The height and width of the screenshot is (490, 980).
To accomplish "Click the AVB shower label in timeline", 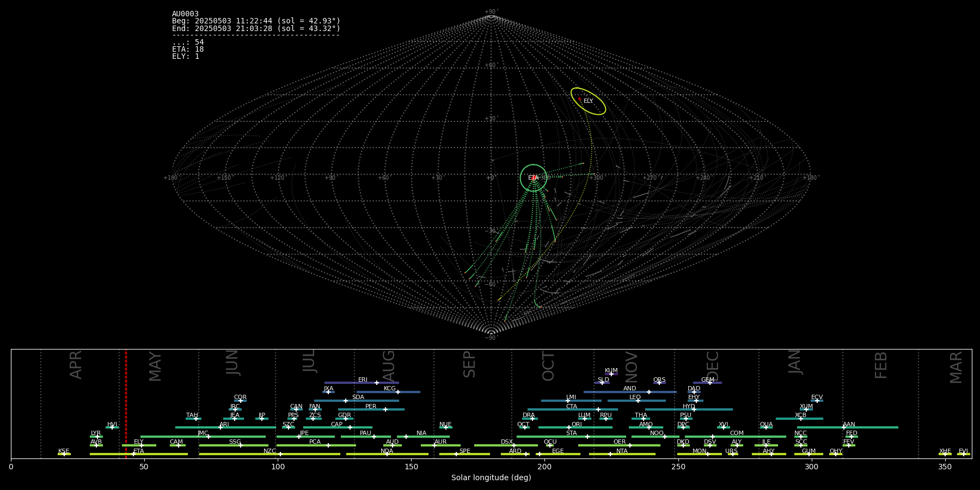I will point(96,442).
